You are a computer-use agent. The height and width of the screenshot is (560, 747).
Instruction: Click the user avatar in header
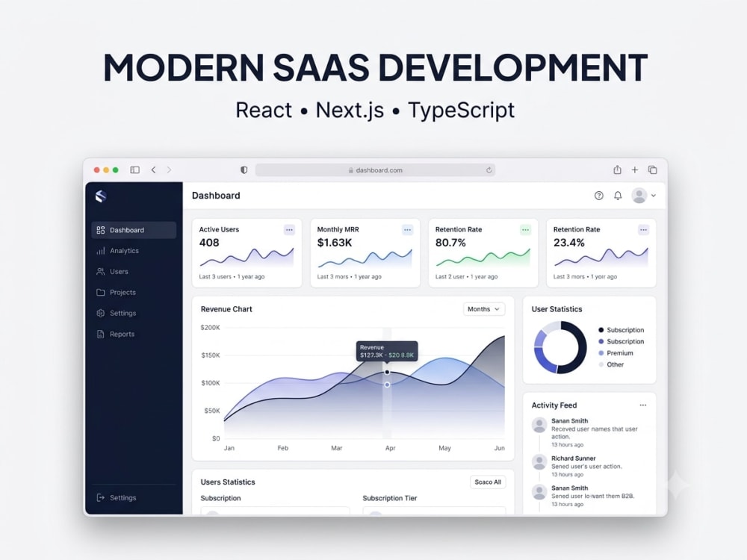click(639, 195)
